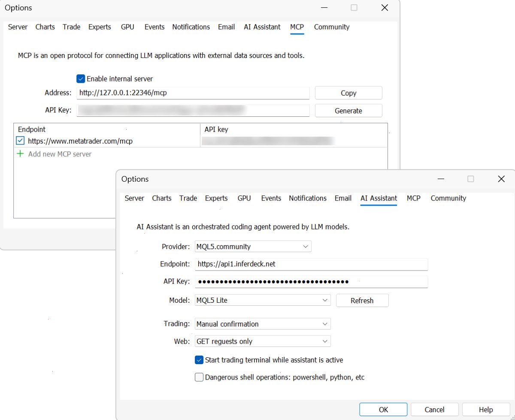Screen dimensions: 515x420
Task: Click the Endpoint column header in MCP table
Action: click(x=32, y=129)
